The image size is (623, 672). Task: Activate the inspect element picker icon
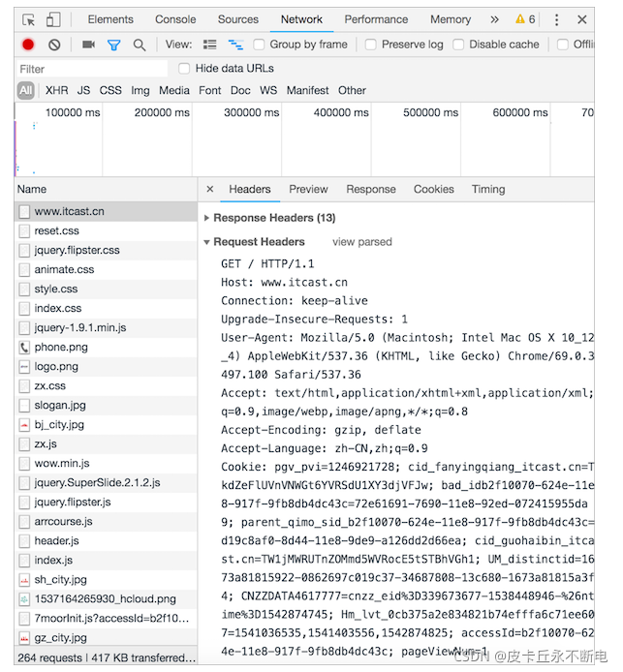(x=29, y=19)
